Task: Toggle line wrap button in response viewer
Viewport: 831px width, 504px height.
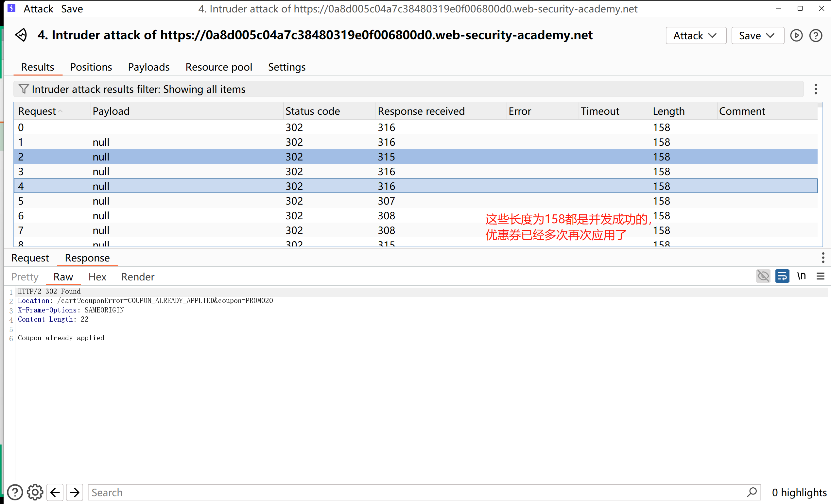Action: 782,277
